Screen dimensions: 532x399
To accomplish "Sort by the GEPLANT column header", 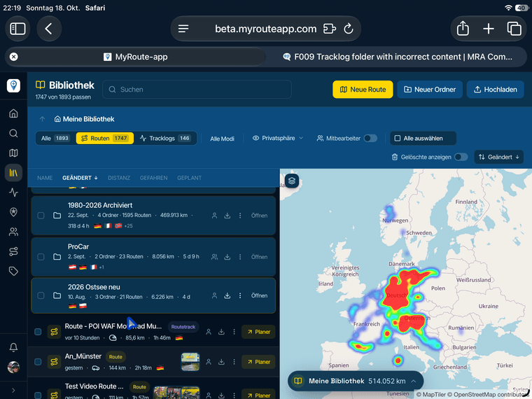I will tap(189, 178).
